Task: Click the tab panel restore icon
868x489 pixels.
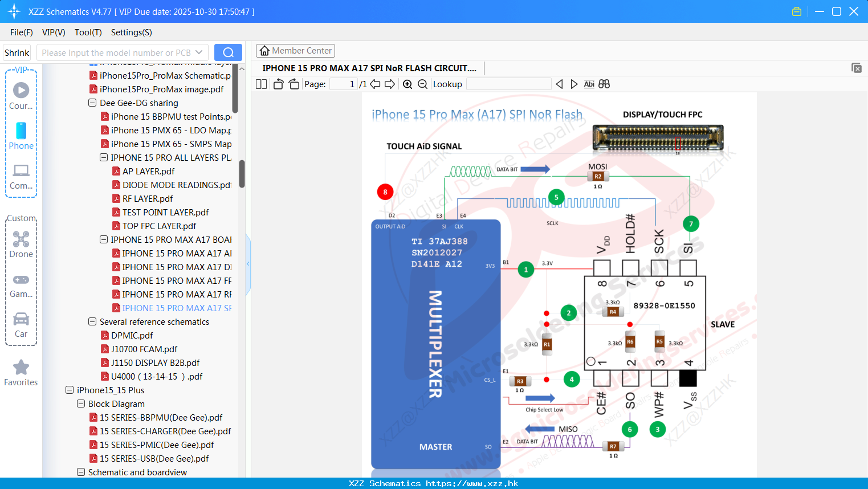Action: click(857, 68)
